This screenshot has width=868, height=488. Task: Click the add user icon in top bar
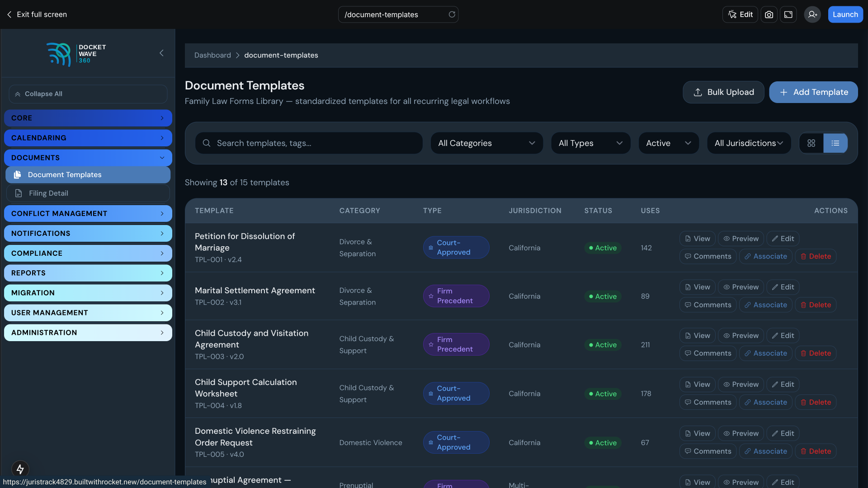(x=812, y=14)
